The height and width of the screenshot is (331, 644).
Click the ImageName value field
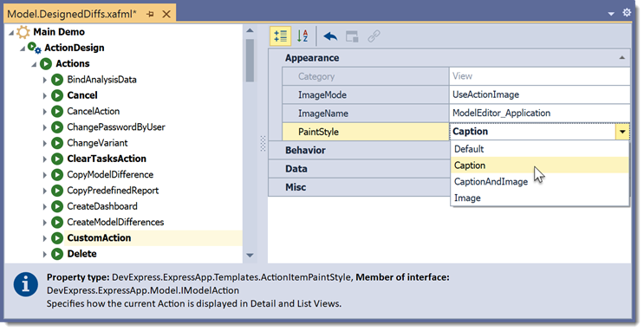click(540, 114)
